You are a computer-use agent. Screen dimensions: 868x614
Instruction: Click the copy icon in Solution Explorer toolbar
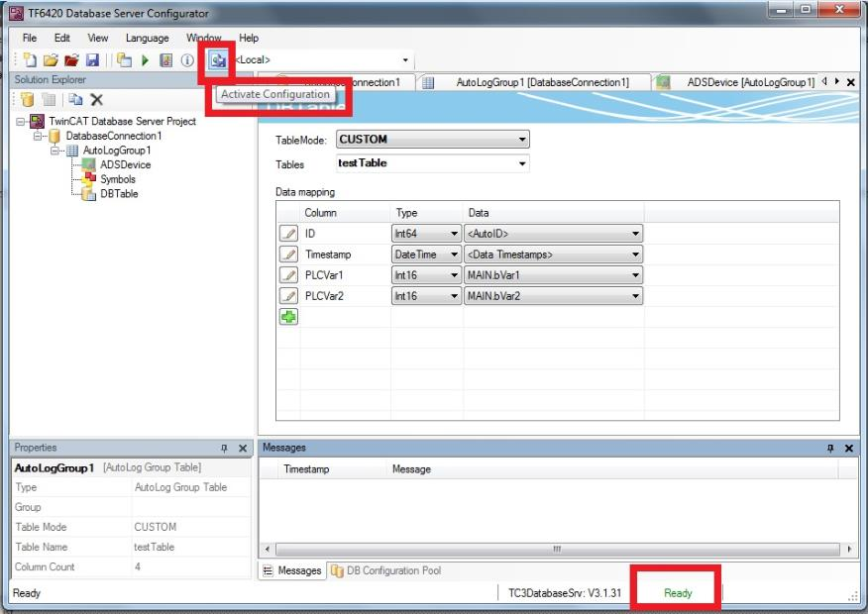click(x=75, y=100)
